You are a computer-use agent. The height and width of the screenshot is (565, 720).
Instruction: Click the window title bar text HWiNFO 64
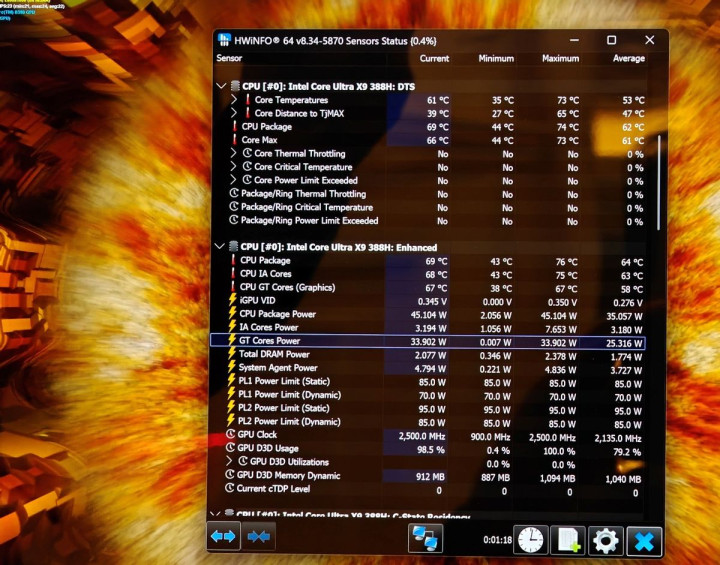click(x=335, y=41)
